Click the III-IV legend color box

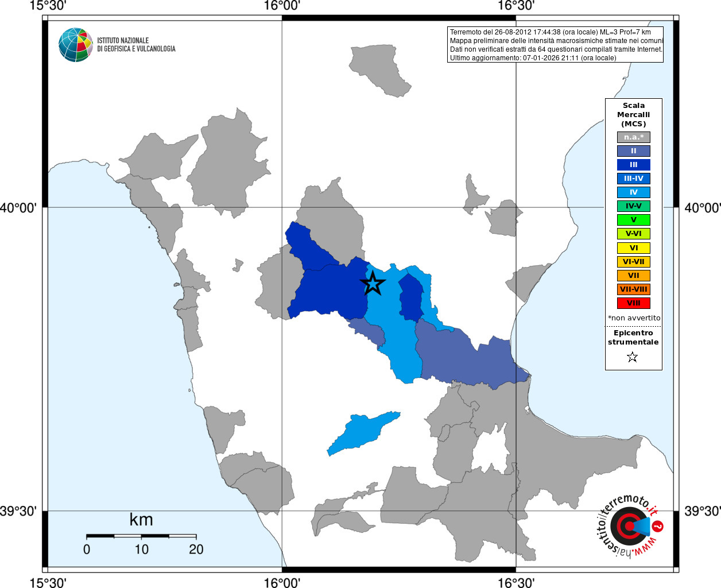click(x=634, y=179)
